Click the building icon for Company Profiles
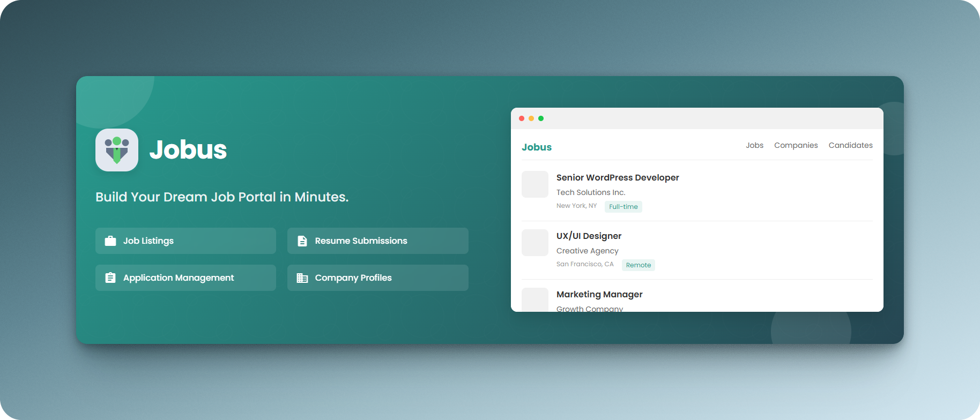Viewport: 980px width, 420px height. pyautogui.click(x=302, y=278)
